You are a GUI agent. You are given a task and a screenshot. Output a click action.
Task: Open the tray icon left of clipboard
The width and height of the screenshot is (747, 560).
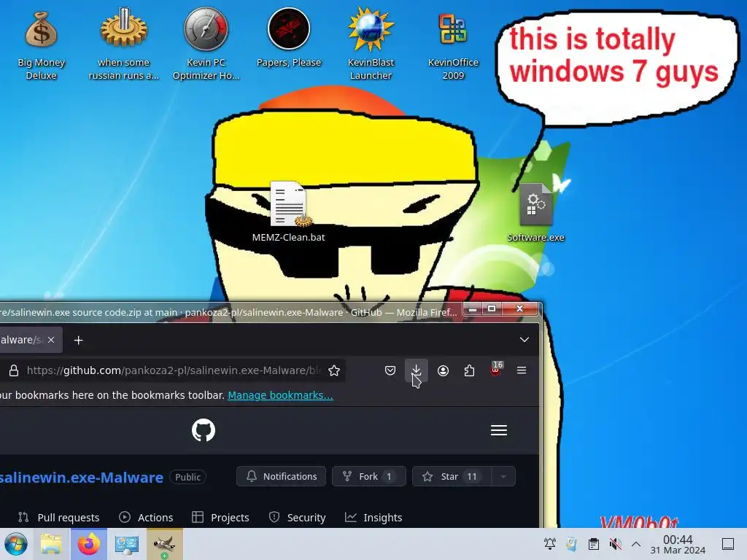pyautogui.click(x=572, y=543)
